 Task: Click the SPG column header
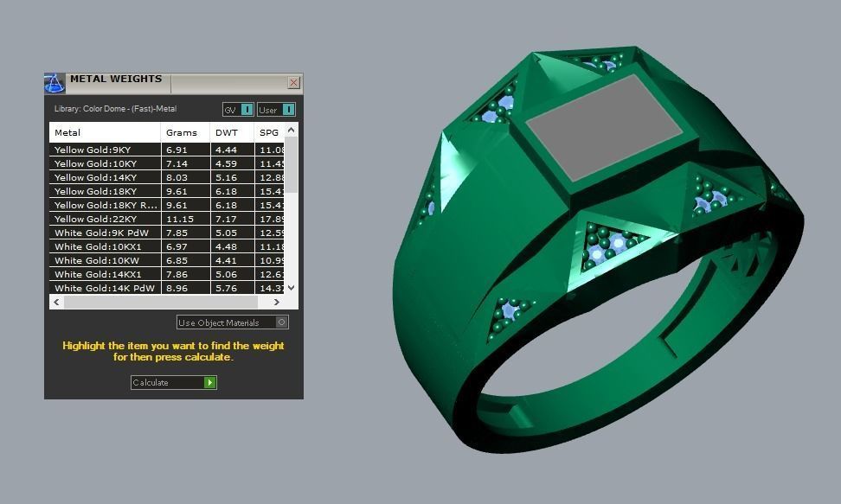[x=269, y=132]
